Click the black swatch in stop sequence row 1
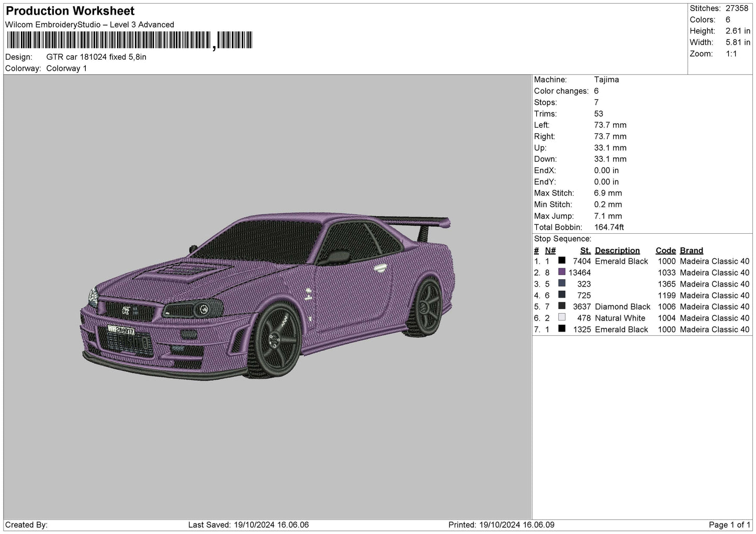Image resolution: width=756 pixels, height=534 pixels. [562, 260]
